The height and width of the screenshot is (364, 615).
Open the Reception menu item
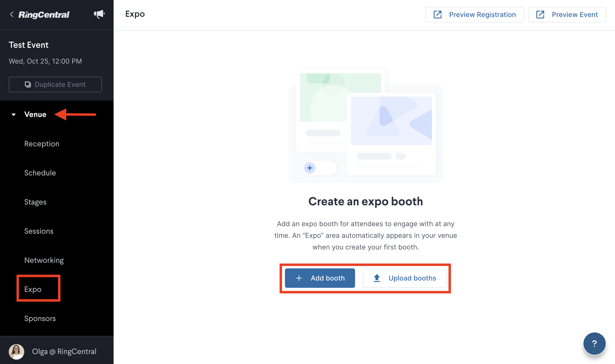(42, 144)
